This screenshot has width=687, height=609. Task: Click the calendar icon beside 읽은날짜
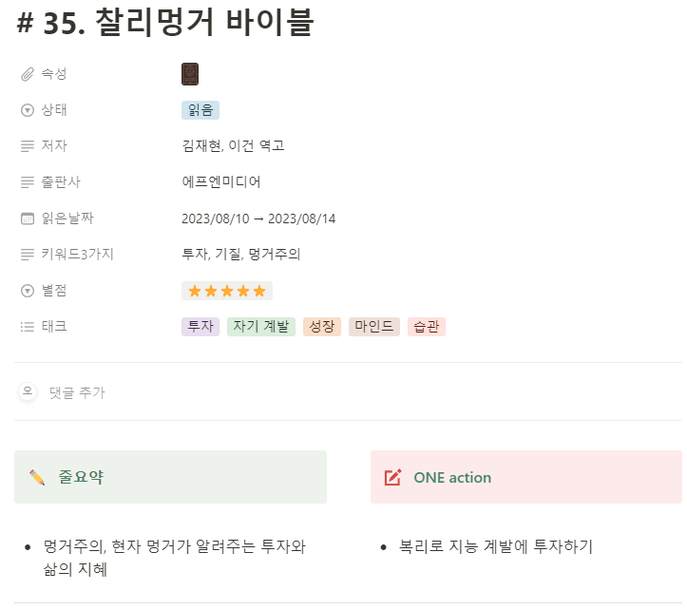pyautogui.click(x=27, y=218)
